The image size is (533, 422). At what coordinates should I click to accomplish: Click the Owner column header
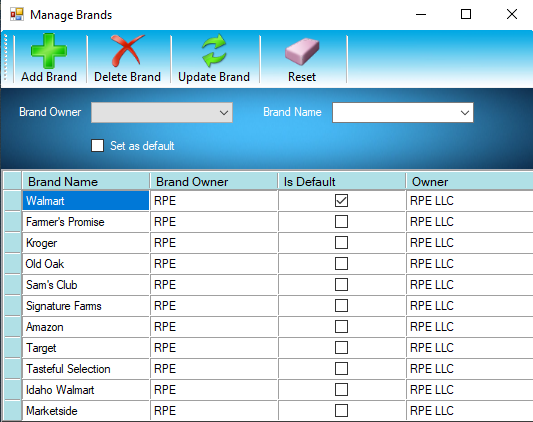coord(469,182)
